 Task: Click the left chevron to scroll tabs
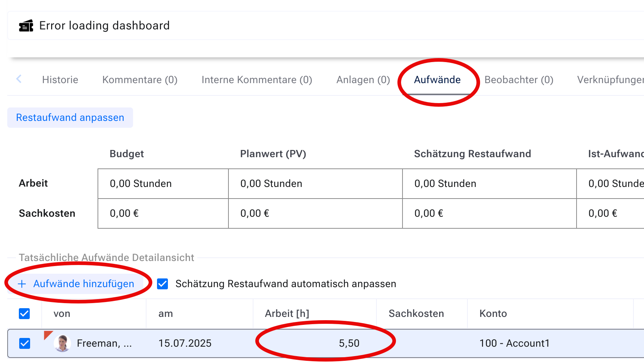click(19, 79)
